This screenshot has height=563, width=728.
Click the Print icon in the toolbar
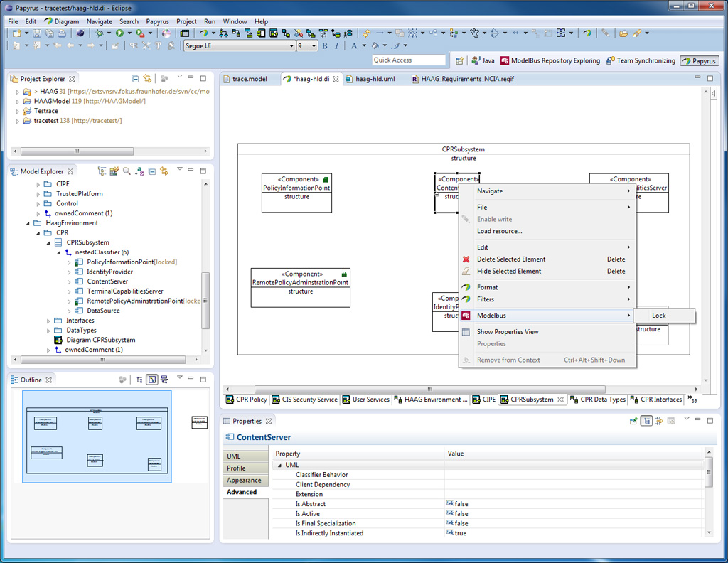click(x=61, y=33)
